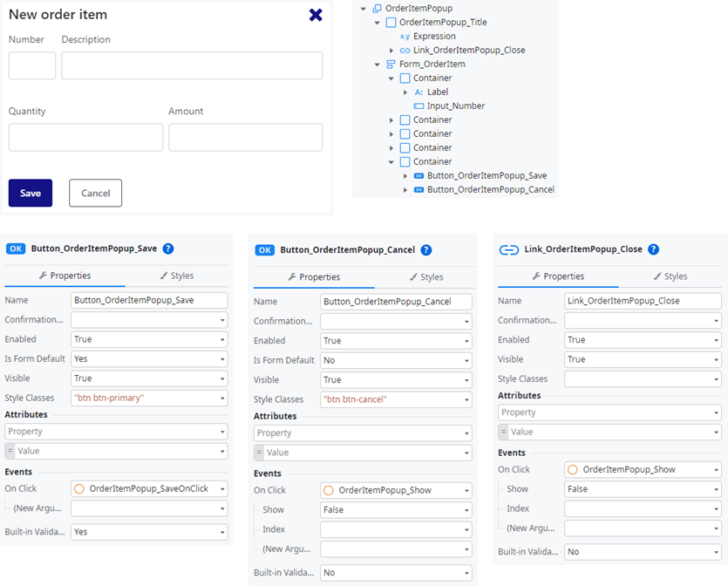Expand the Label node in tree
The width and height of the screenshot is (728, 586).
pos(405,92)
